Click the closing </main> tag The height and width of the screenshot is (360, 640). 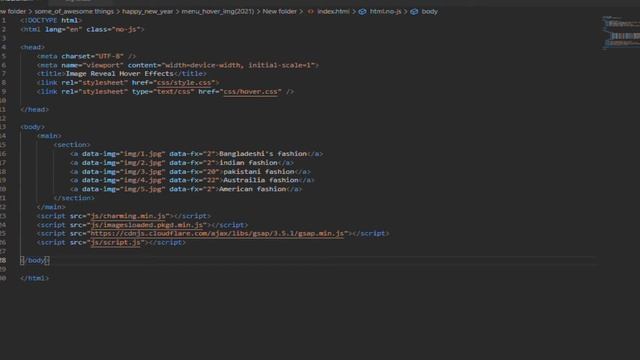tap(51, 207)
